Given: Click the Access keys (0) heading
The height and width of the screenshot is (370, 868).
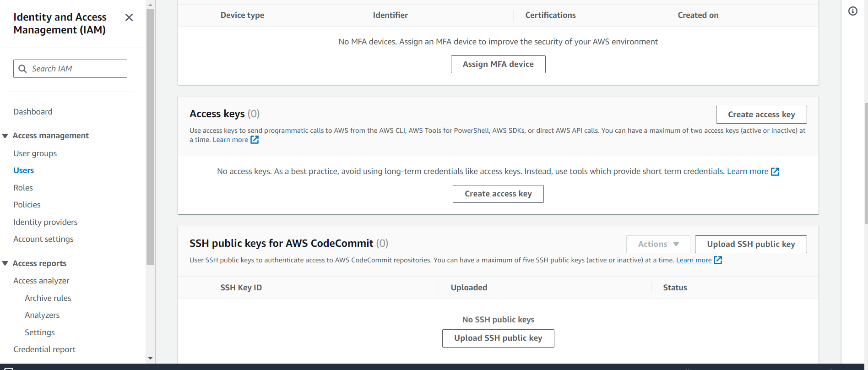Looking at the screenshot, I should coord(225,114).
